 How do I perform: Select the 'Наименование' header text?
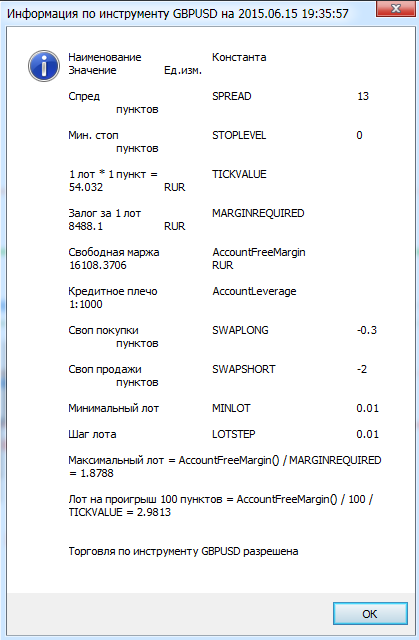[x=105, y=57]
